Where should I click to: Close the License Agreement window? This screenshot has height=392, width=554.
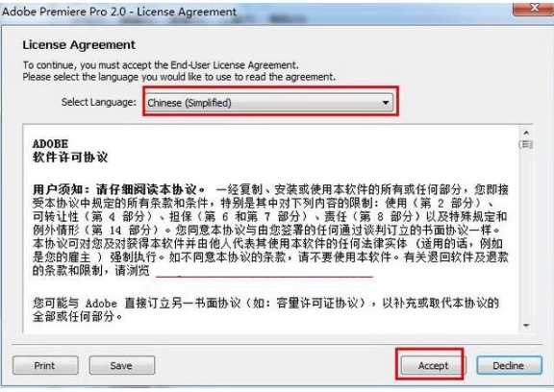pos(534,8)
